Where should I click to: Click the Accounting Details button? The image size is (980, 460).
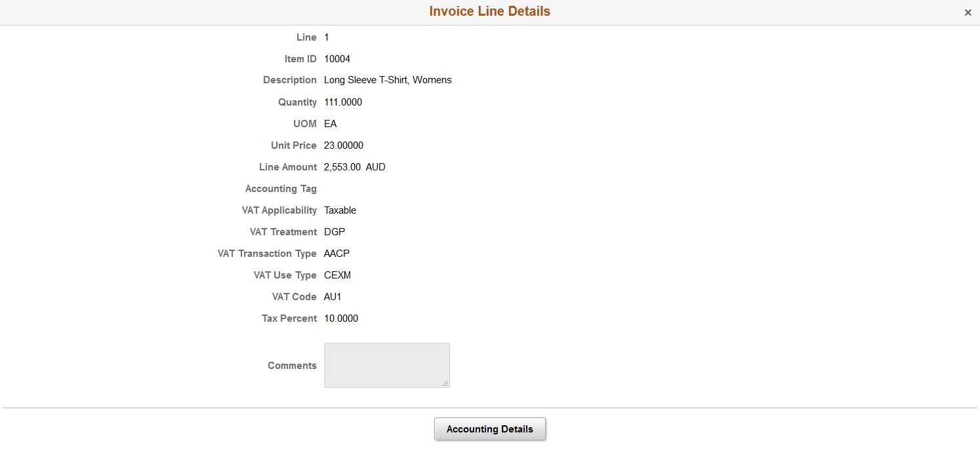click(x=489, y=429)
